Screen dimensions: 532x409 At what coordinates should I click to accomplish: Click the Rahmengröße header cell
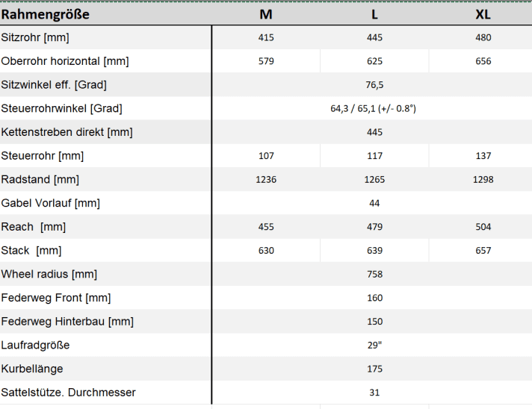coord(46,14)
